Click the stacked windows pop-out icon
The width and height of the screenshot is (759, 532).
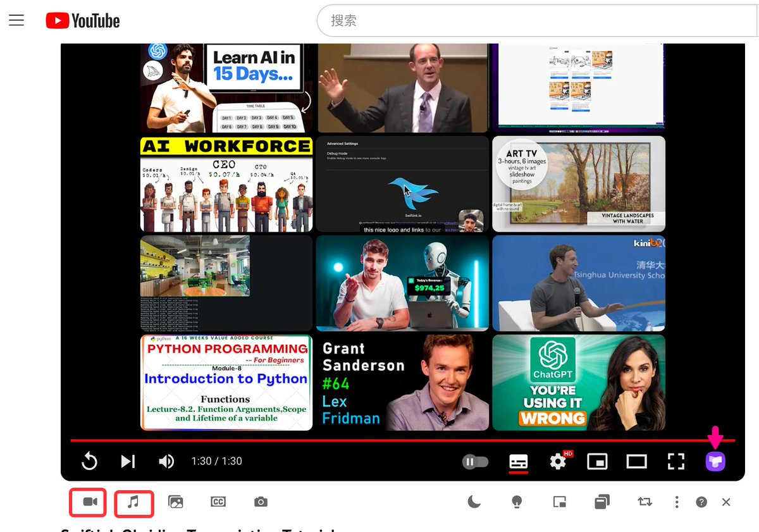(x=602, y=502)
